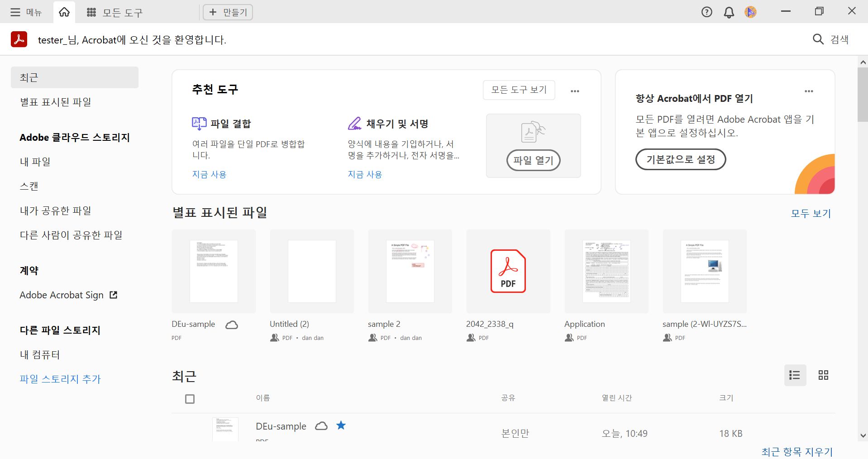This screenshot has width=868, height=459.
Task: Switch to grid view in 최근 section
Action: pos(823,375)
